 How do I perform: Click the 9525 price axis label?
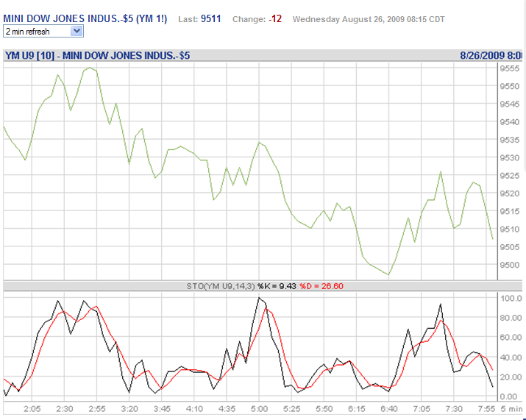point(510,176)
